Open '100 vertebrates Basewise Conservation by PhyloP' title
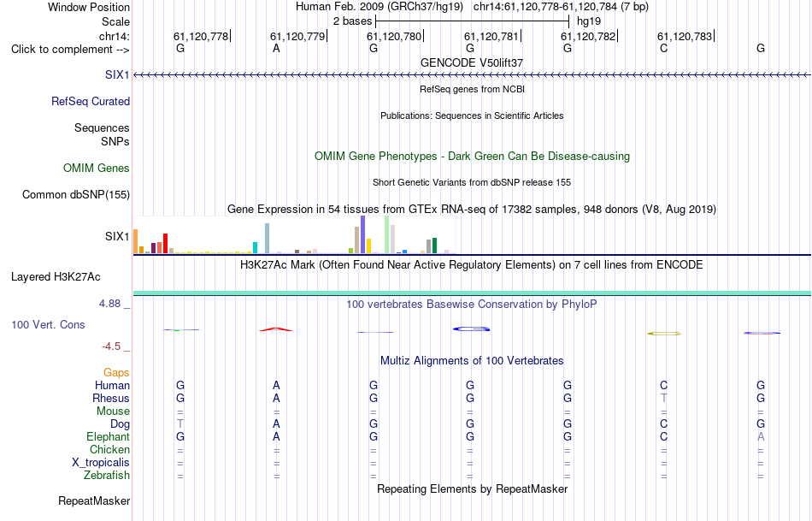812x521 pixels. (472, 305)
